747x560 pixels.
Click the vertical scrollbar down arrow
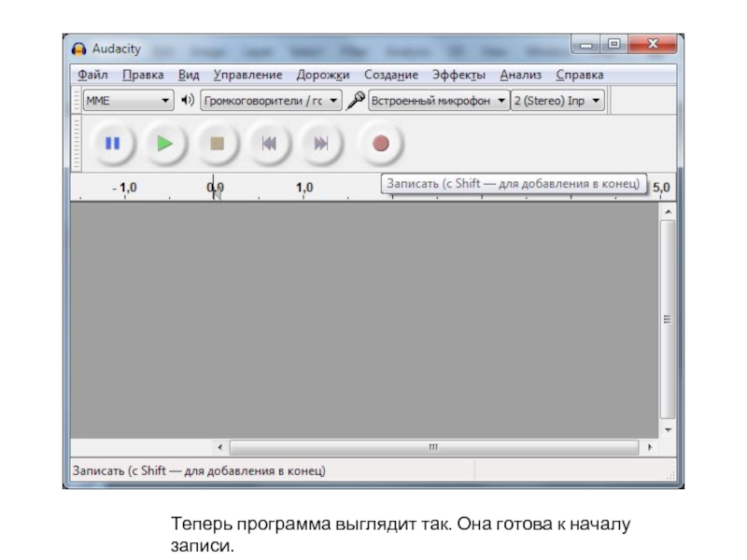(668, 429)
